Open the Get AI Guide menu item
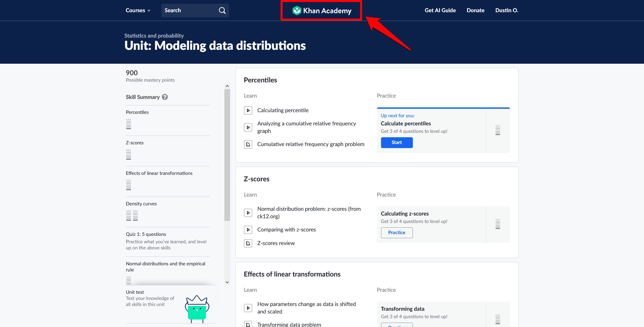Viewport: 644px width, 327px height. (x=440, y=11)
